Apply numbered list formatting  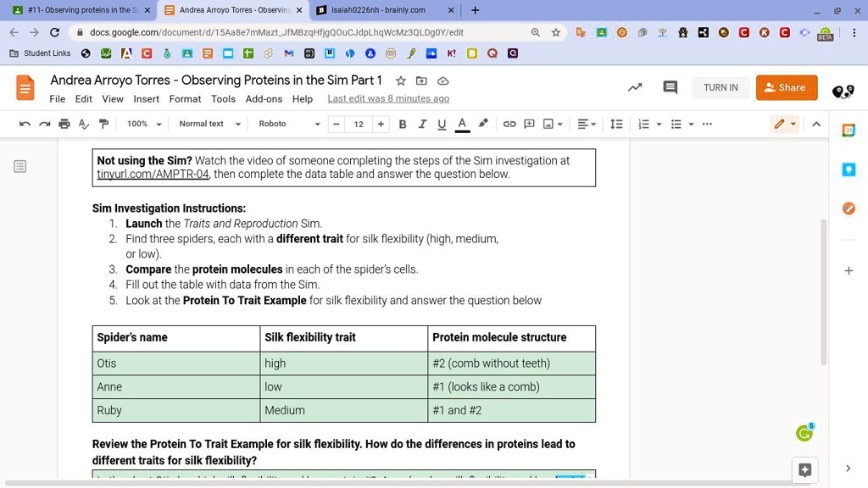click(643, 124)
